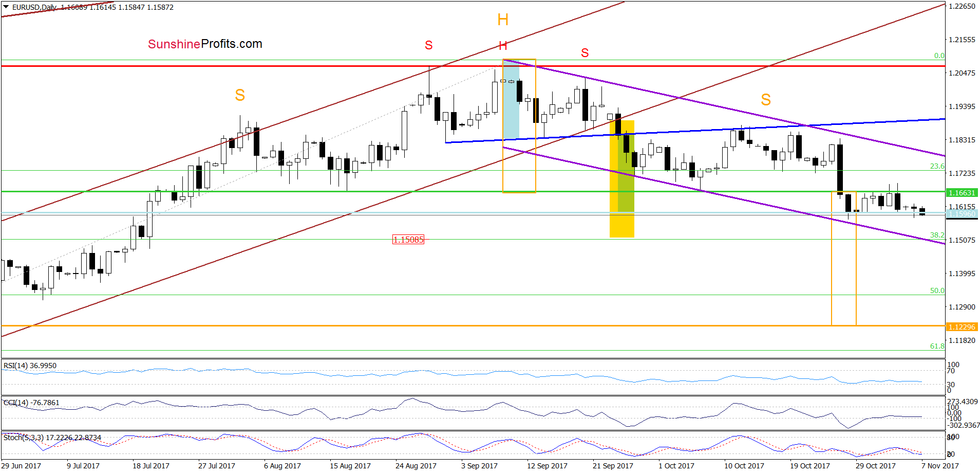This screenshot has height=473, width=980.
Task: Click the 1.12900 price axis value
Action: point(962,307)
